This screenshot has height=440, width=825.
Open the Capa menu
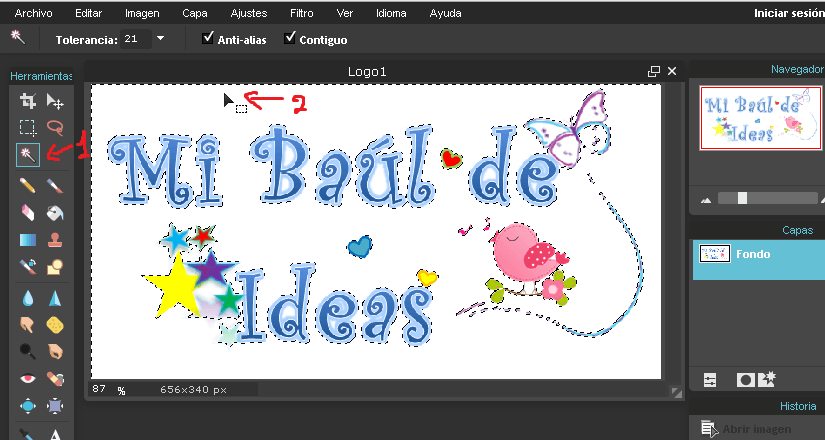coord(195,13)
